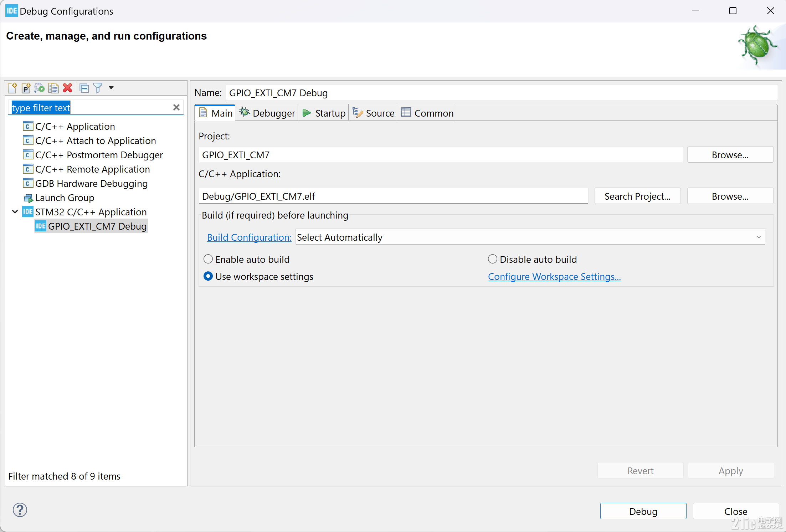Click Browse next to Project field
Viewport: 786px width, 532px height.
pos(730,155)
